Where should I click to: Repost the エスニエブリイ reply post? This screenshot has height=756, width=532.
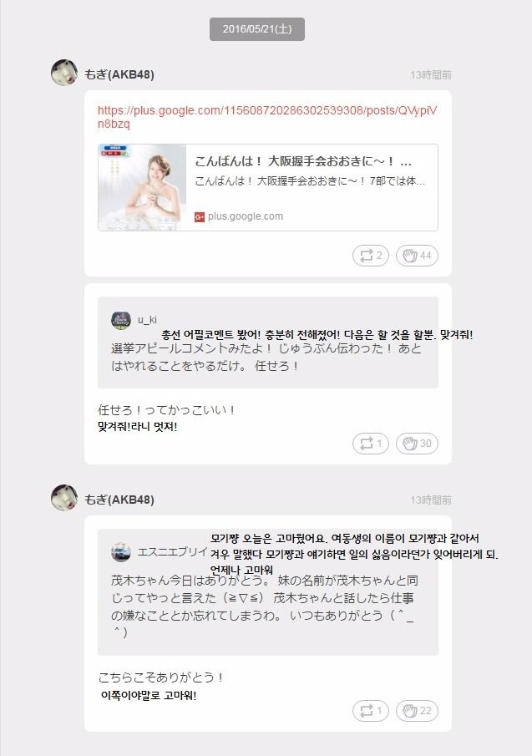pos(370,711)
